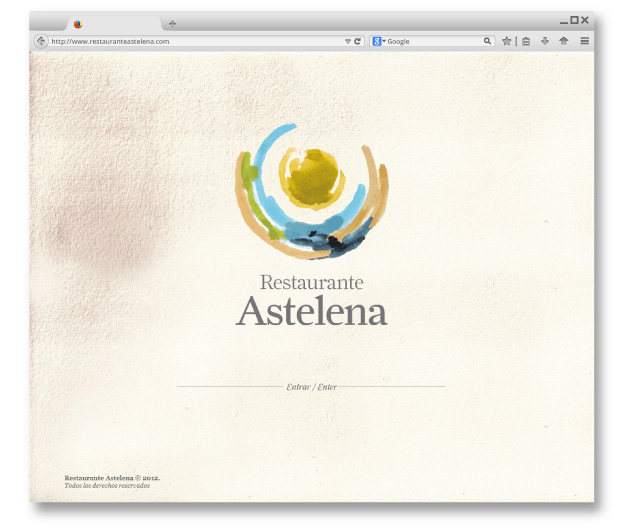Click the magnifier search icon
This screenshot has width=636, height=530.
point(487,41)
